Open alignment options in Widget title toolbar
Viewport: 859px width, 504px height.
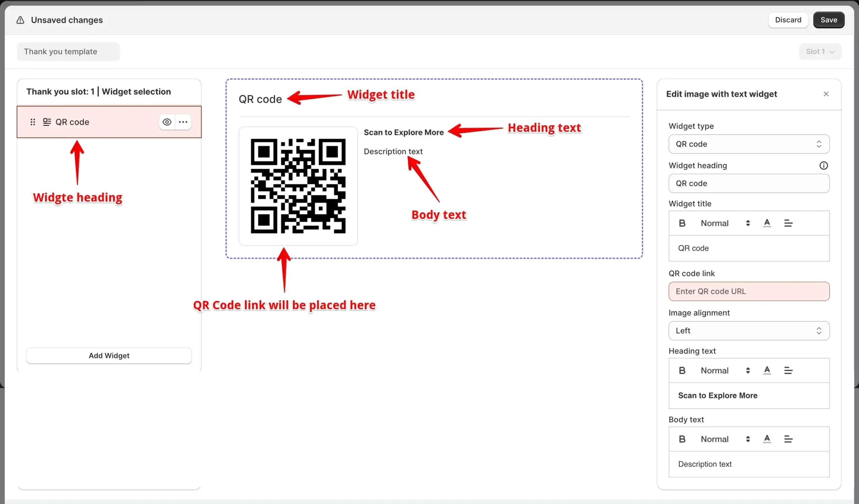[789, 223]
